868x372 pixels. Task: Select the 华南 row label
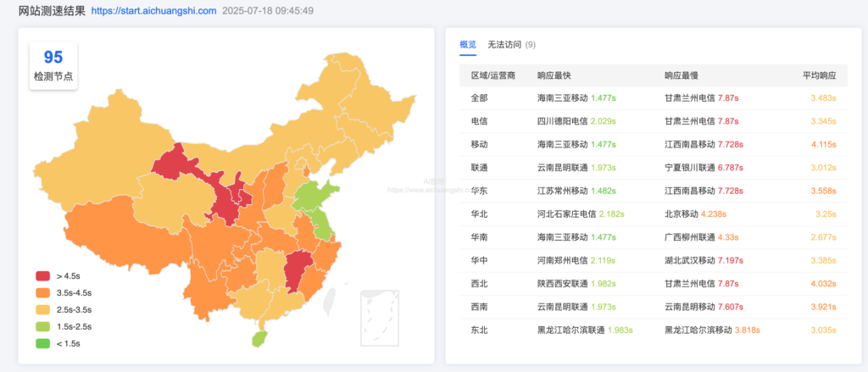(x=480, y=237)
